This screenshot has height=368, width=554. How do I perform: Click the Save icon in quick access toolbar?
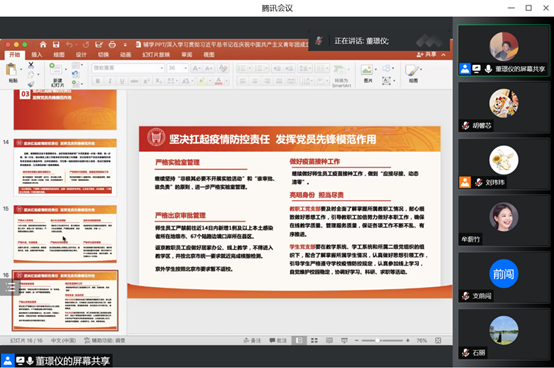(56, 44)
